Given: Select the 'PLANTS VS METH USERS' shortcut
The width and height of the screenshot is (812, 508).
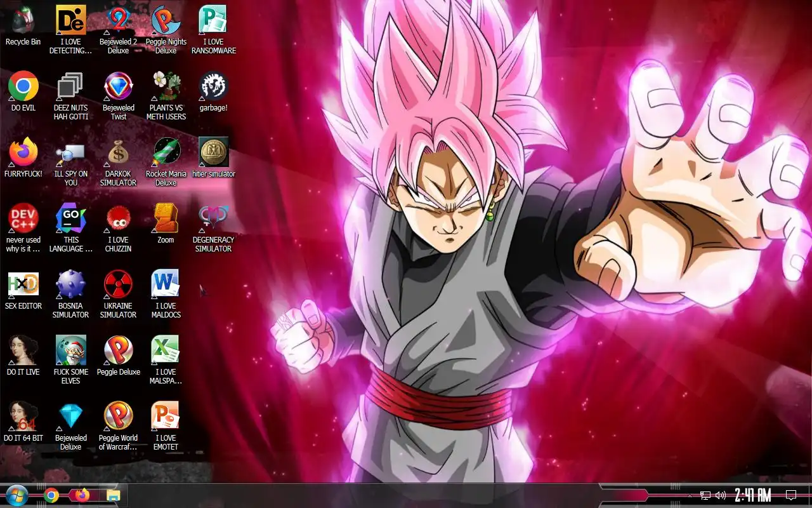Looking at the screenshot, I should [166, 96].
